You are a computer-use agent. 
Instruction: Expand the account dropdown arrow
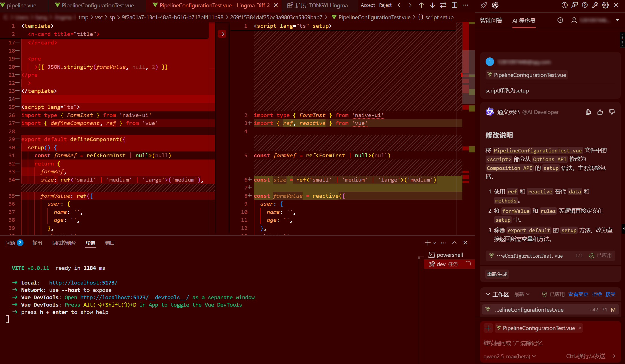point(617,20)
